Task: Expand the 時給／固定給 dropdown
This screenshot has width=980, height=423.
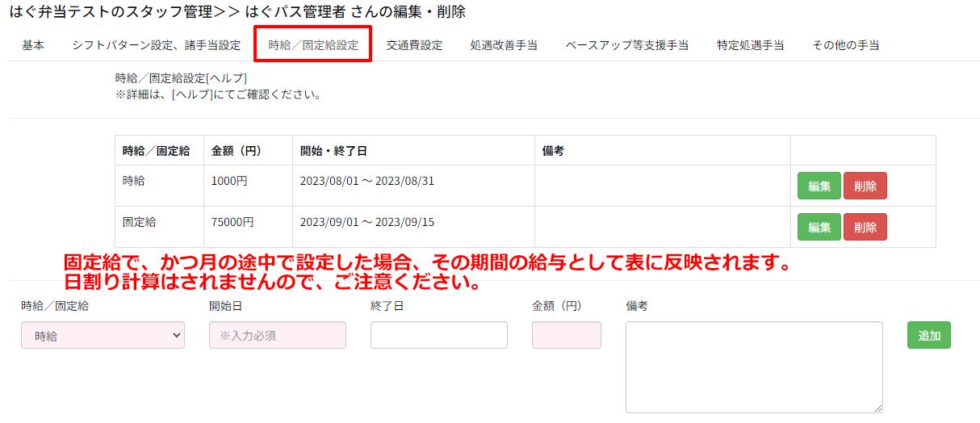Action: pyautogui.click(x=103, y=336)
